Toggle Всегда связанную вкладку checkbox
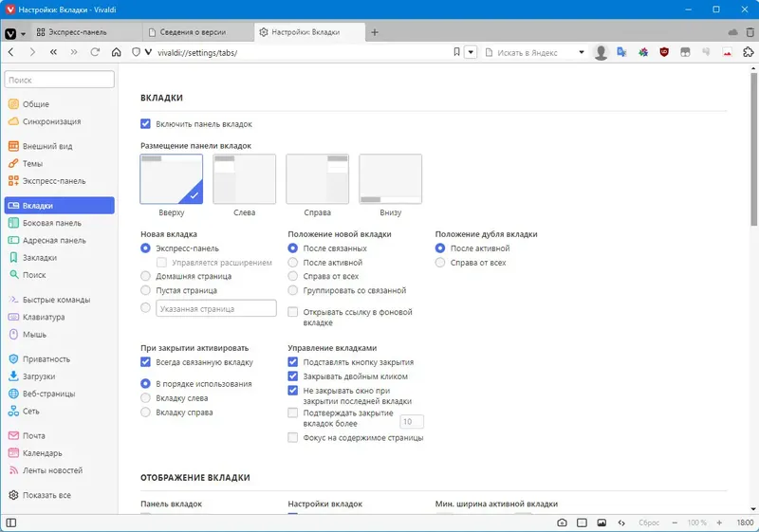The height and width of the screenshot is (532, 759). 145,361
